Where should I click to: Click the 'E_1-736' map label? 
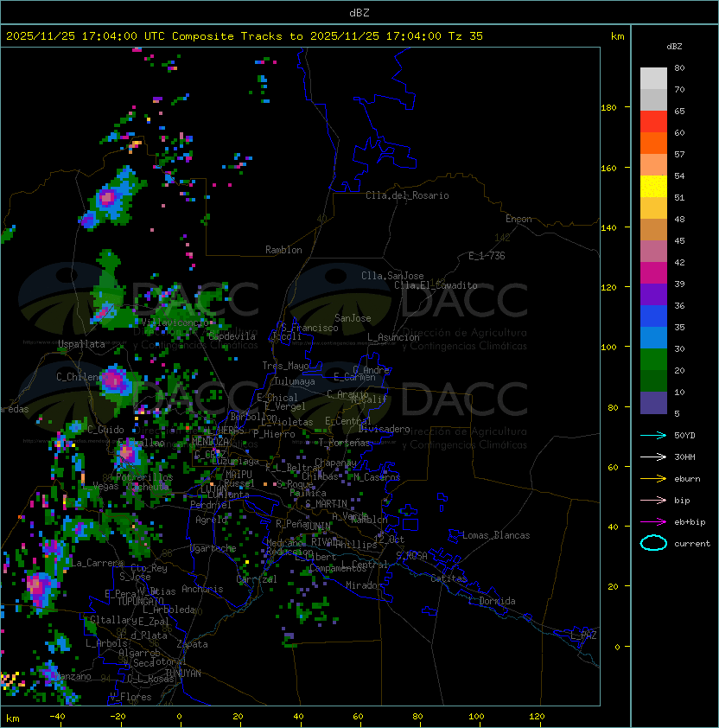(x=487, y=256)
